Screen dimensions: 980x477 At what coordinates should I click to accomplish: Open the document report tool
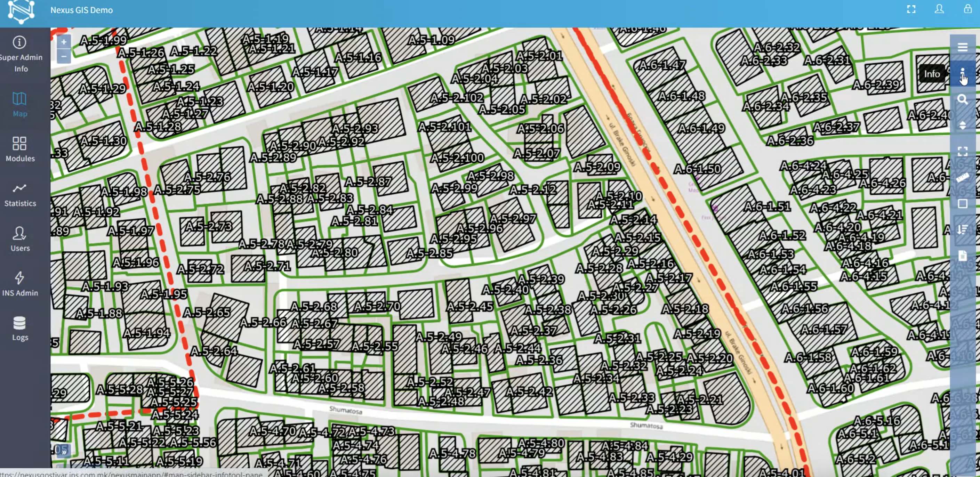pos(963,255)
